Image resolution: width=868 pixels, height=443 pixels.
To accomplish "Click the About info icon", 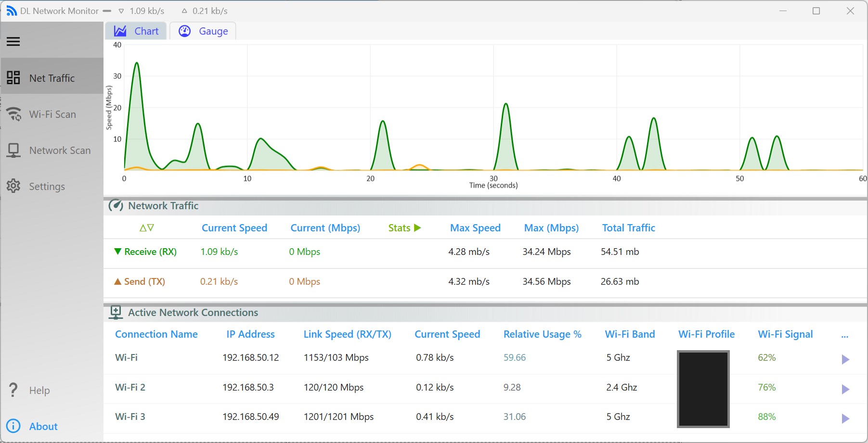I will click(13, 426).
